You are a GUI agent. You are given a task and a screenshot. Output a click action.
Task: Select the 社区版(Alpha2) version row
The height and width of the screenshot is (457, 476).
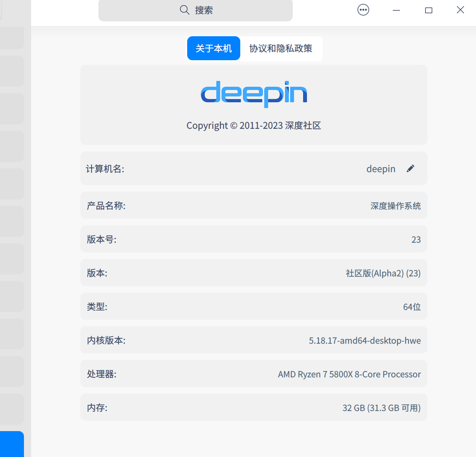pos(254,273)
